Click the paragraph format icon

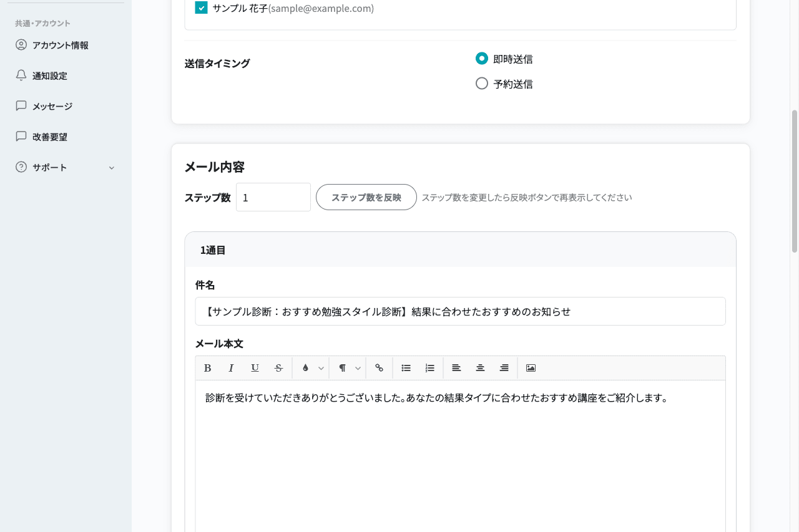pyautogui.click(x=342, y=368)
